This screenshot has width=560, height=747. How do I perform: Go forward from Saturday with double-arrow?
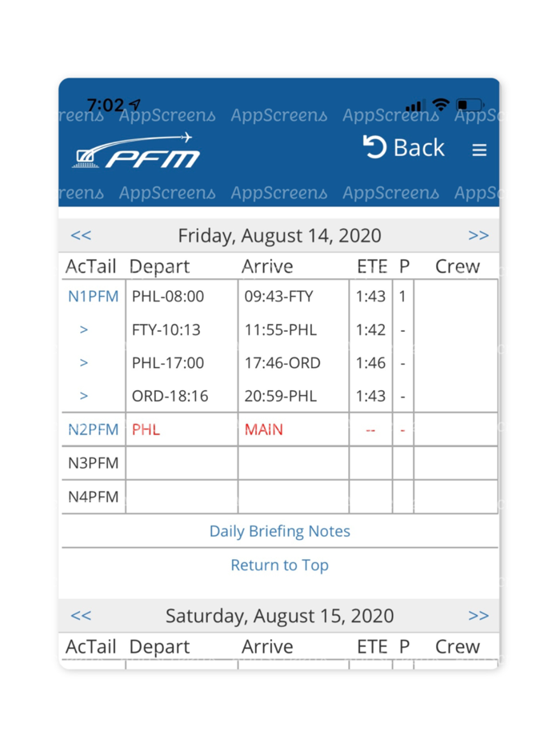(x=479, y=615)
